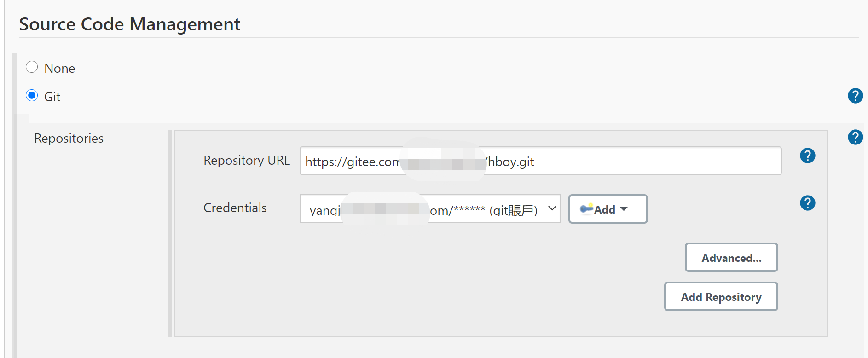
Task: Click the Source Code Management heading
Action: (x=130, y=24)
